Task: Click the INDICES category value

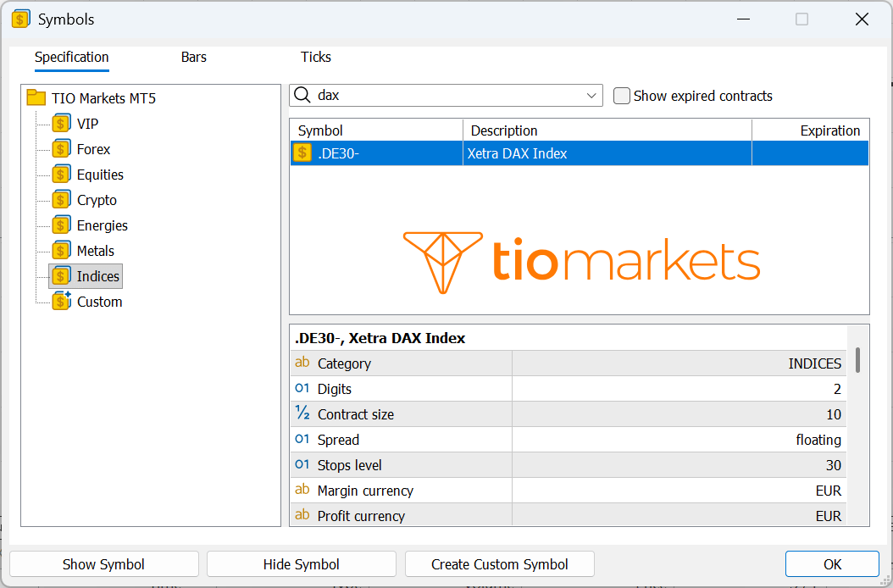Action: coord(814,363)
